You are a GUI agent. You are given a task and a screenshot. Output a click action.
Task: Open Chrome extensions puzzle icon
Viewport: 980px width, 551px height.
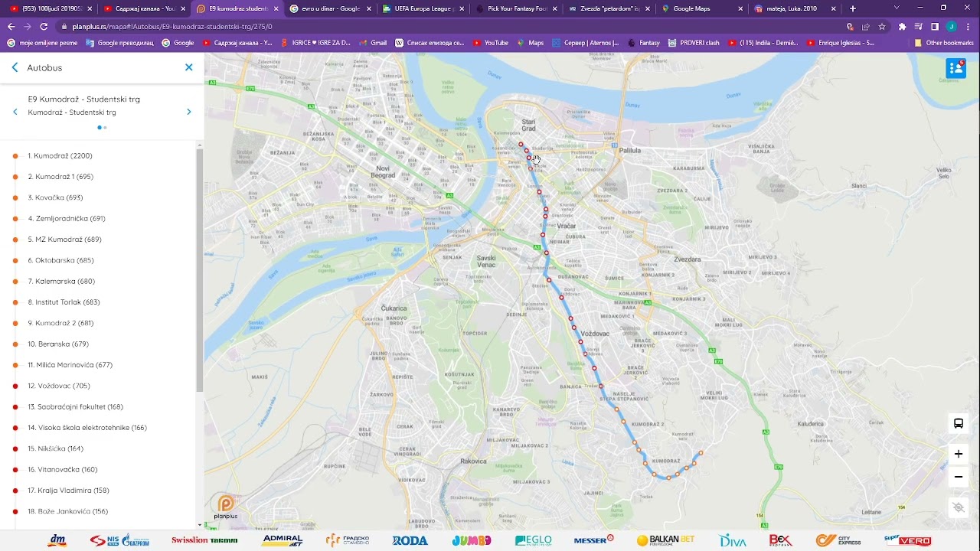point(902,26)
